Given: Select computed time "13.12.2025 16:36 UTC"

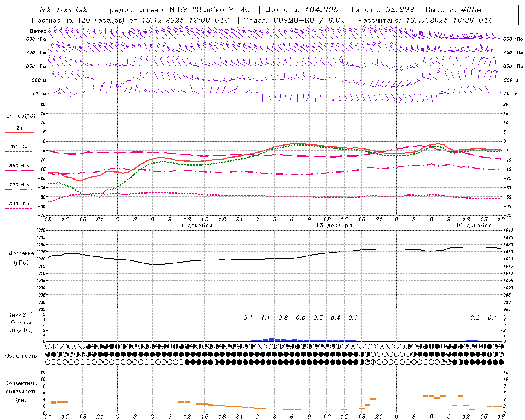Looking at the screenshot, I should (450, 20).
